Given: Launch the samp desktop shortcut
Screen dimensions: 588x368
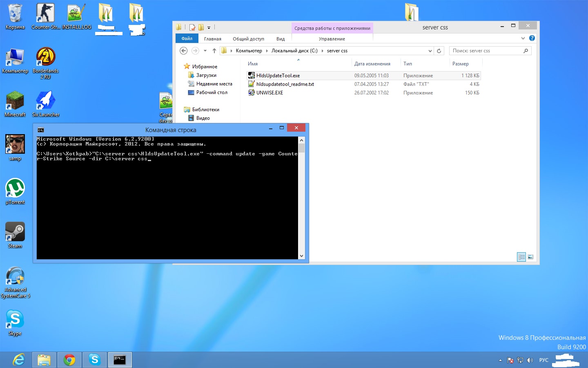Looking at the screenshot, I should click(15, 148).
